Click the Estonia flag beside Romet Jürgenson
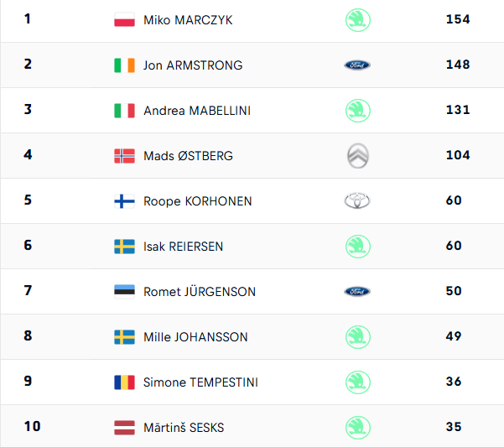 click(124, 292)
